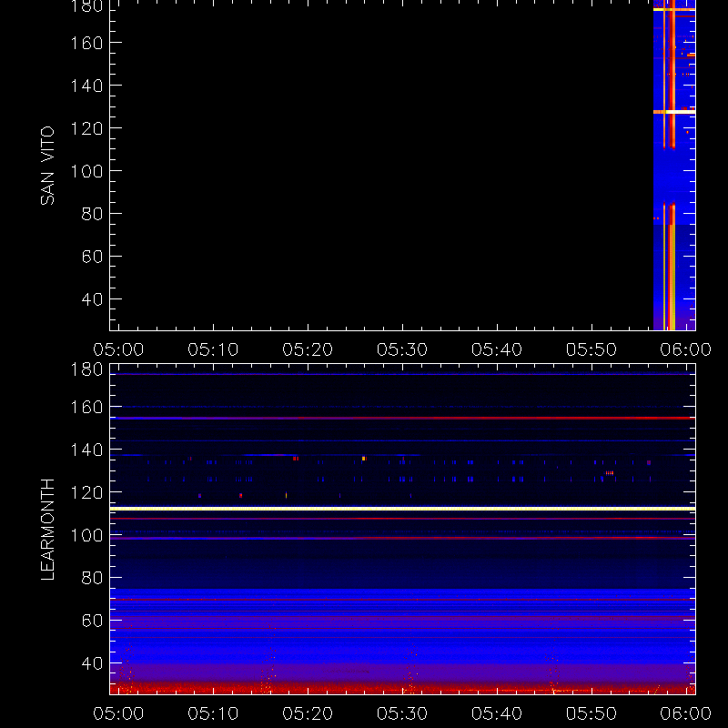Screen dimensions: 728x728
Task: Click the SAN VITO axis label
Action: point(47,166)
